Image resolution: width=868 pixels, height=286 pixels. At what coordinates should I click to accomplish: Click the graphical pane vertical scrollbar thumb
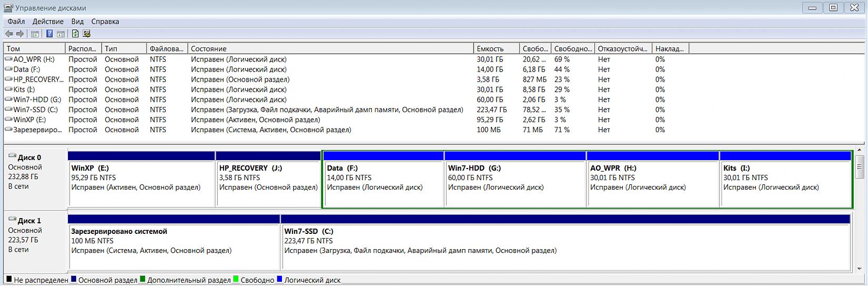click(860, 167)
